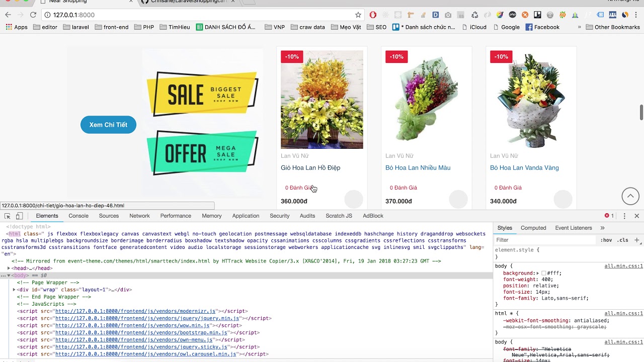Click the Styles Filter input field
This screenshot has width=644, height=362.
[546, 240]
